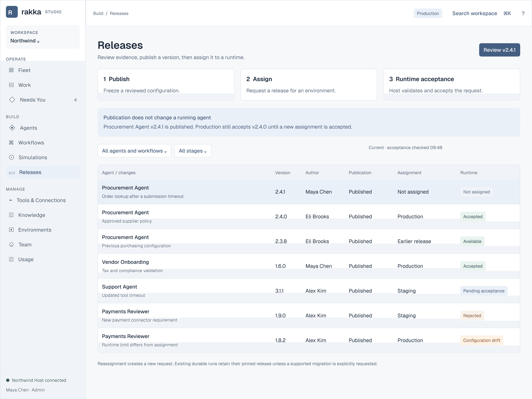Select the Needs You diamond icon
Screen dimensions: 532x399
tap(12, 100)
